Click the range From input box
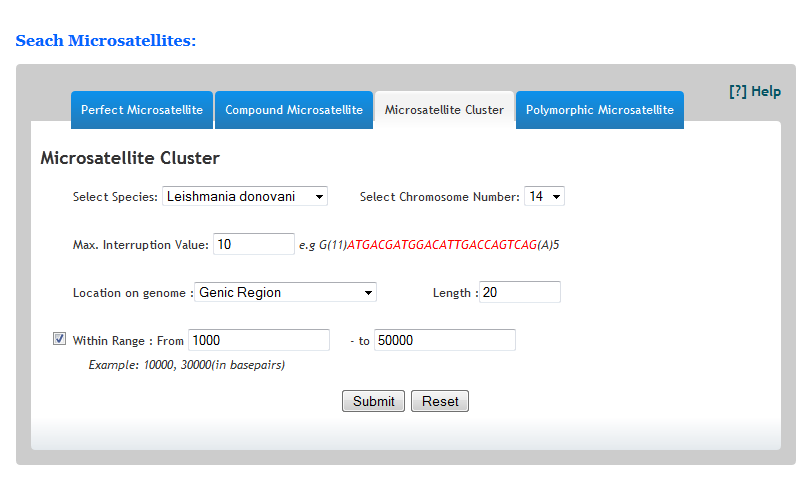The width and height of the screenshot is (808, 478). tap(259, 340)
